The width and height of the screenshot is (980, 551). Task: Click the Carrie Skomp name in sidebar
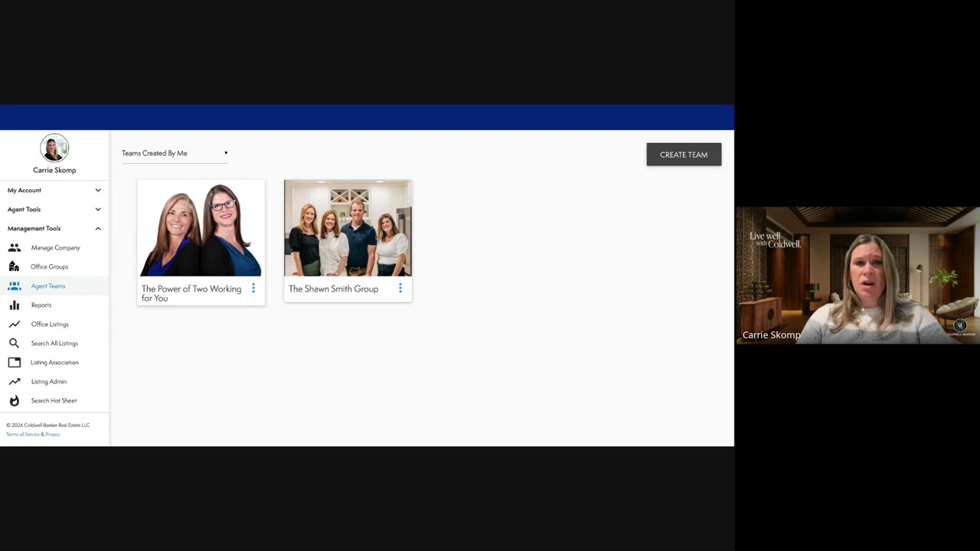54,171
